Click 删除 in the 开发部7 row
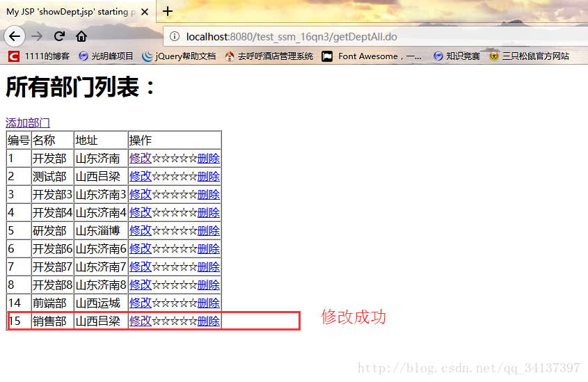The height and width of the screenshot is (382, 588). pos(209,266)
